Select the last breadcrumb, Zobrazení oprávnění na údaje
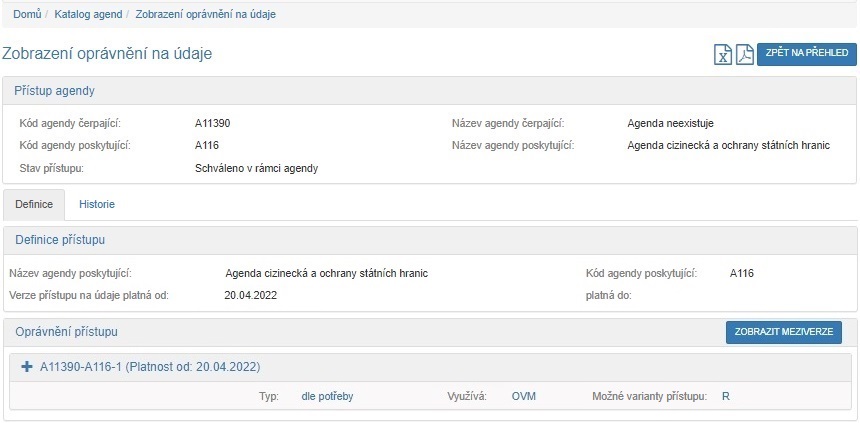The image size is (860, 423). tap(205, 14)
